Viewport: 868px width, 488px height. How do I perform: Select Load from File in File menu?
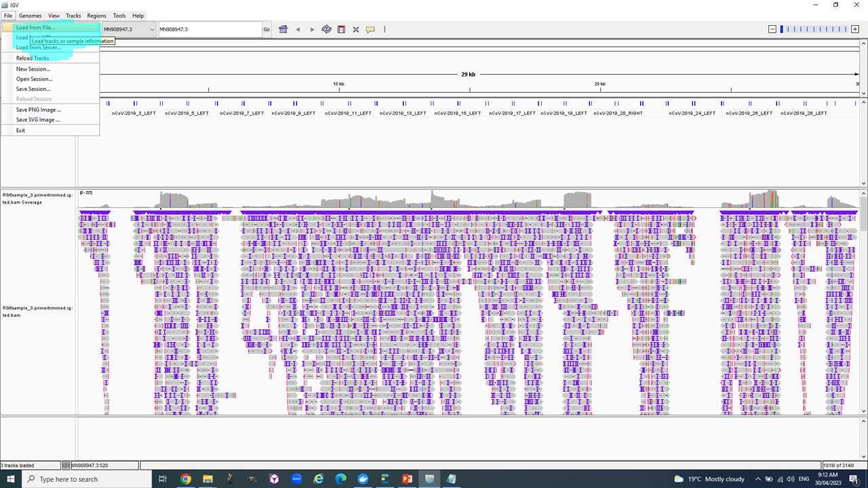[35, 28]
